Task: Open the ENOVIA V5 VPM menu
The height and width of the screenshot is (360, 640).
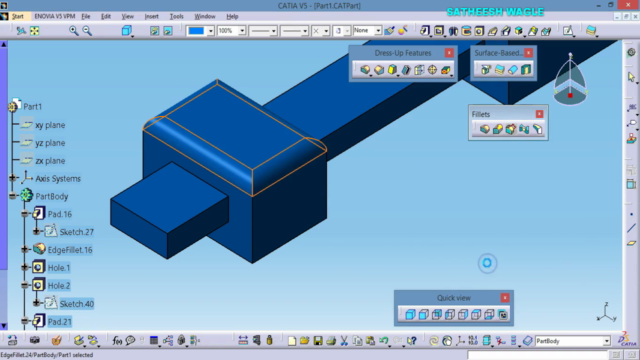Action: [55, 16]
